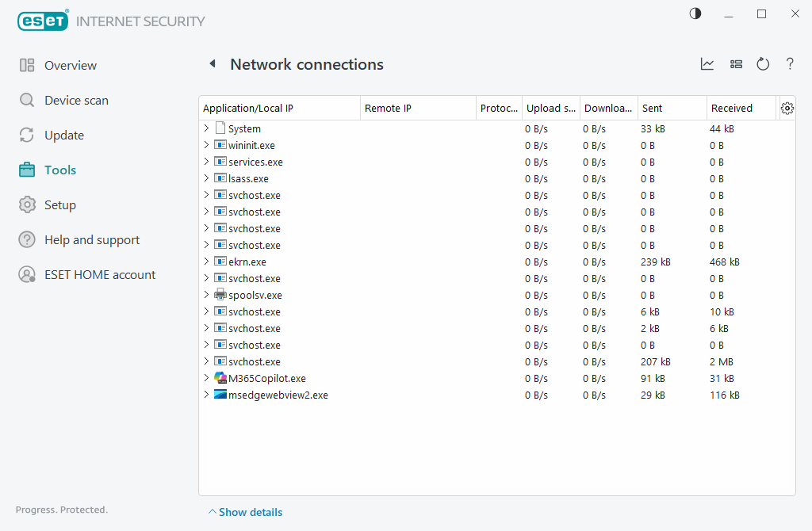Go to Device scan
The image size is (812, 531).
click(77, 100)
